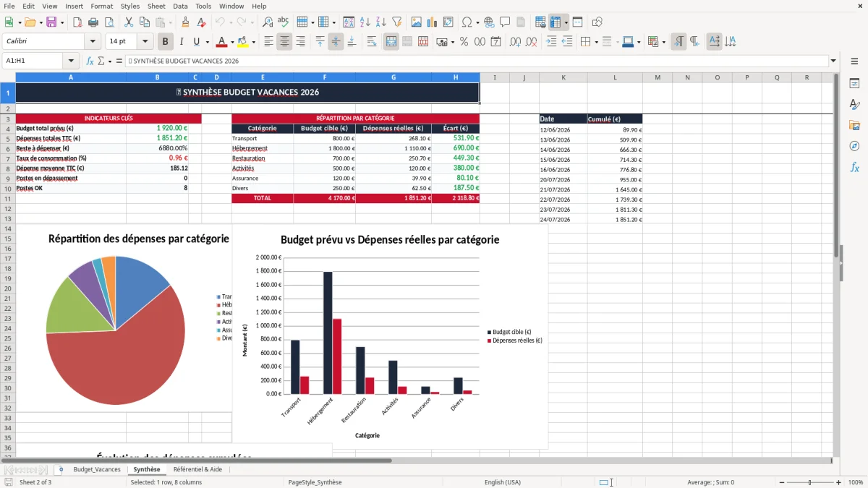Screen dimensions: 868x488
Task: Run the Spelling check icon
Action: click(x=284, y=22)
